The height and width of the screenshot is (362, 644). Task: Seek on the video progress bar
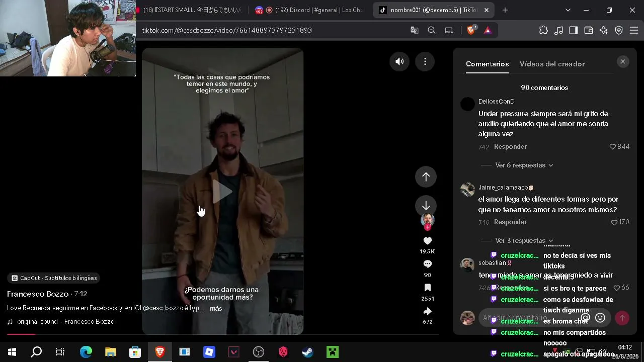[222, 334]
